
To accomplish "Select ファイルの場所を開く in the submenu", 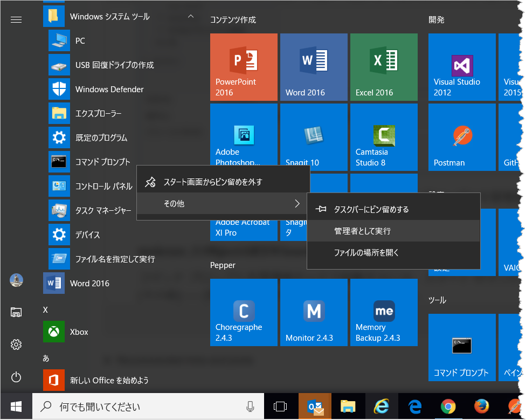I will point(393,252).
